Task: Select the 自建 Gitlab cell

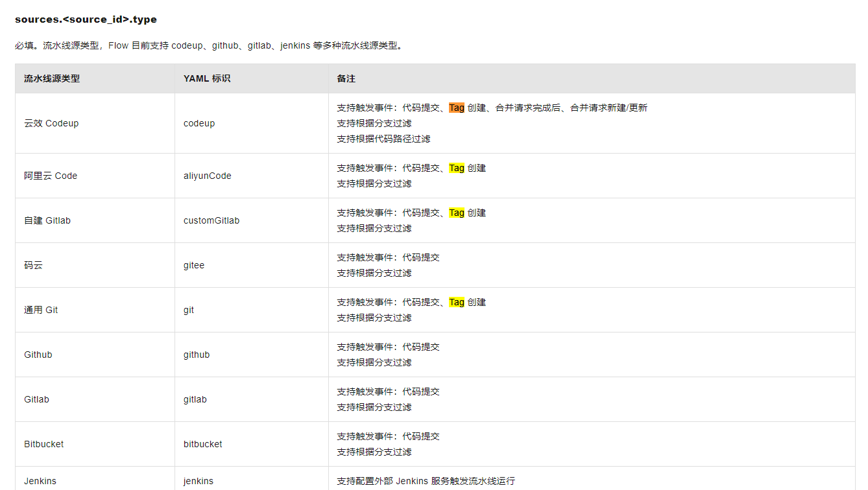Action: coord(95,220)
